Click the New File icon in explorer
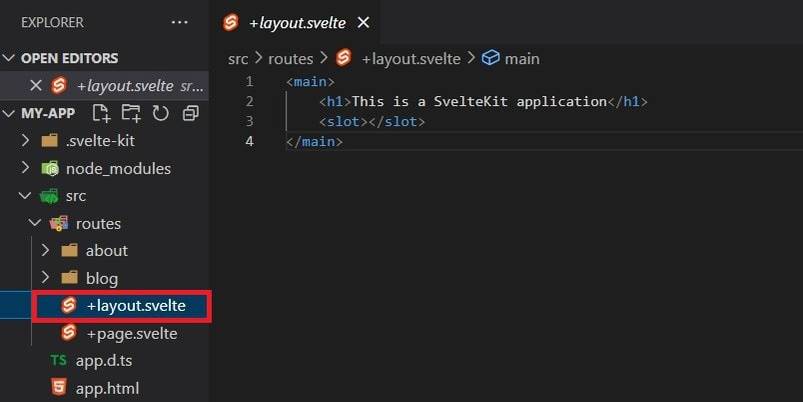 tap(101, 113)
